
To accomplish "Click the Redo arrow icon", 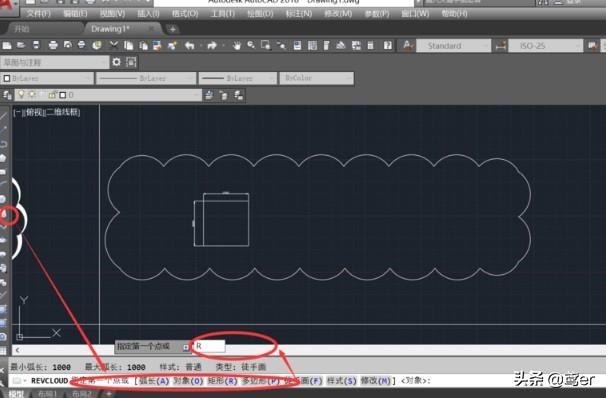I will [212, 46].
